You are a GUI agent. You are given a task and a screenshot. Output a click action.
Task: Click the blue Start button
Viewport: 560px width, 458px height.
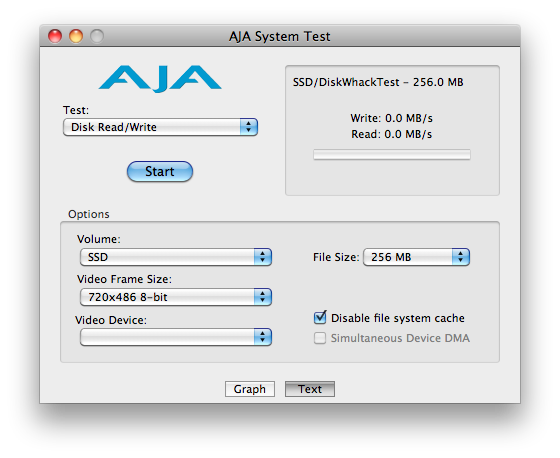click(160, 171)
